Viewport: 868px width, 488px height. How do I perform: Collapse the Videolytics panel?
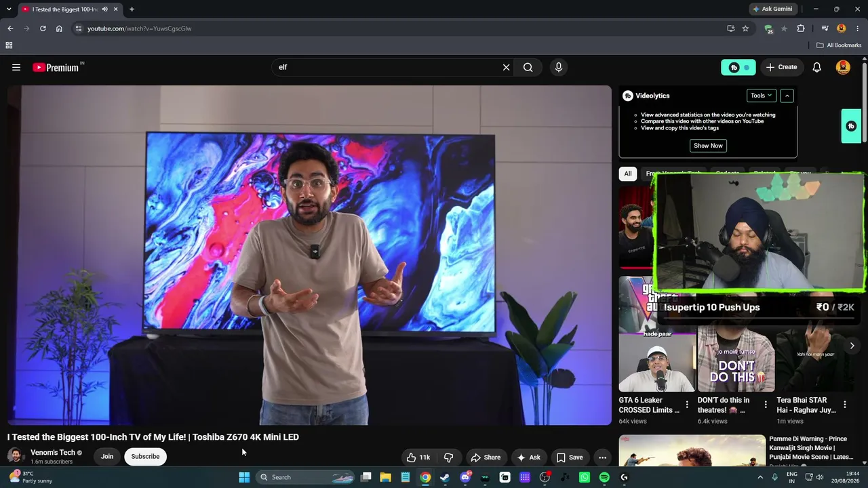787,96
